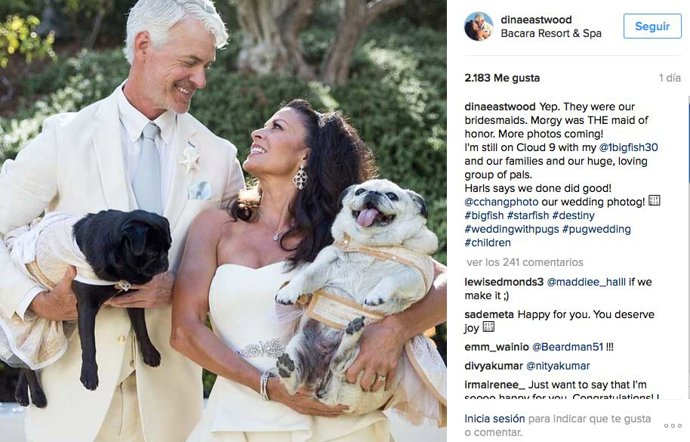
Task: Open the @1bigfish30 mention
Action: coord(628,147)
